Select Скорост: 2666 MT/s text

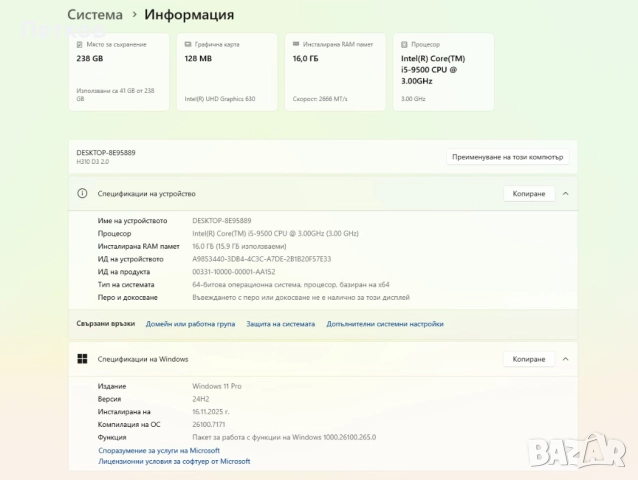tap(320, 99)
